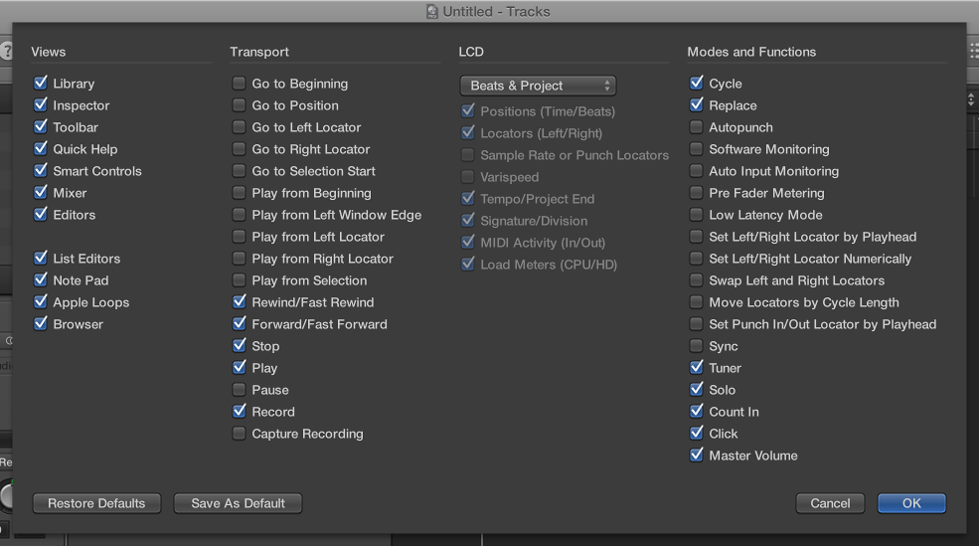980x547 pixels.
Task: Toggle Quick Help checkbox
Action: (x=41, y=149)
